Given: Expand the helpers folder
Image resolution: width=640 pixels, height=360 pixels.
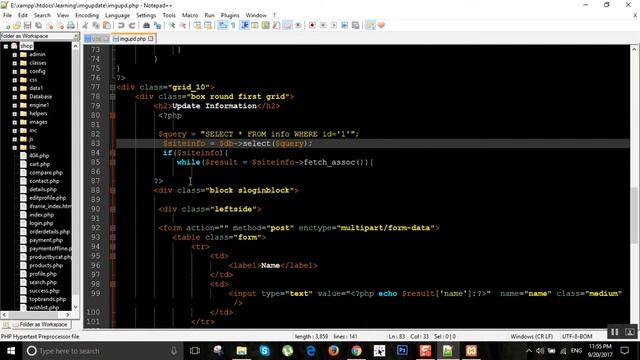Looking at the screenshot, I should coord(14,114).
